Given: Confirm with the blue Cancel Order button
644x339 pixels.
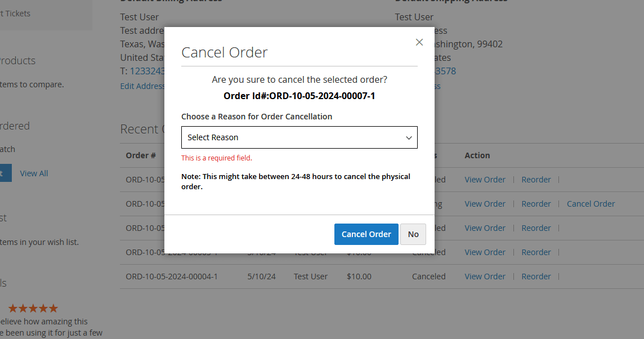Looking at the screenshot, I should (366, 234).
